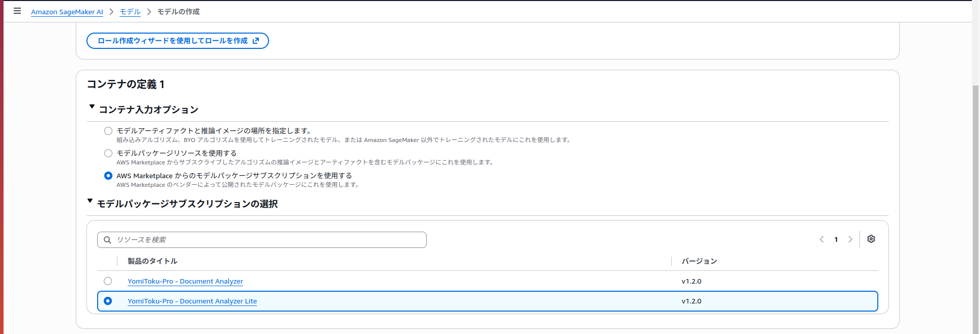Viewport: 980px width, 334px height.
Task: Click コンテナの定義 1 heading
Action: tap(126, 84)
